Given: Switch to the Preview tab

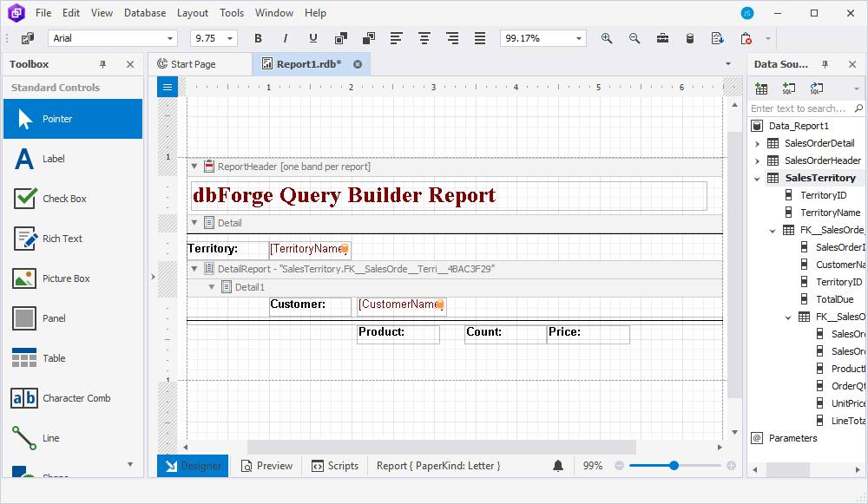Looking at the screenshot, I should pos(266,466).
